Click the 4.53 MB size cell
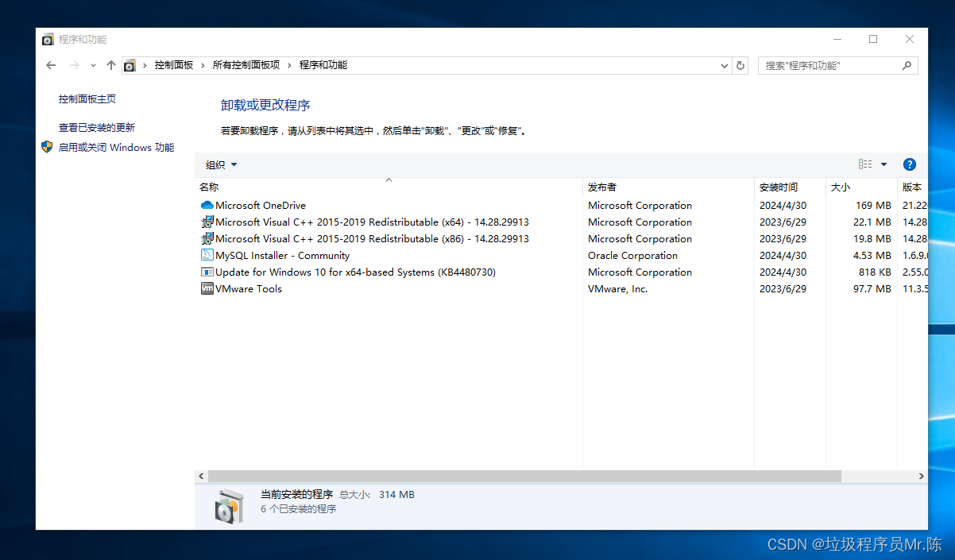Image resolution: width=955 pixels, height=560 pixels. coord(872,255)
